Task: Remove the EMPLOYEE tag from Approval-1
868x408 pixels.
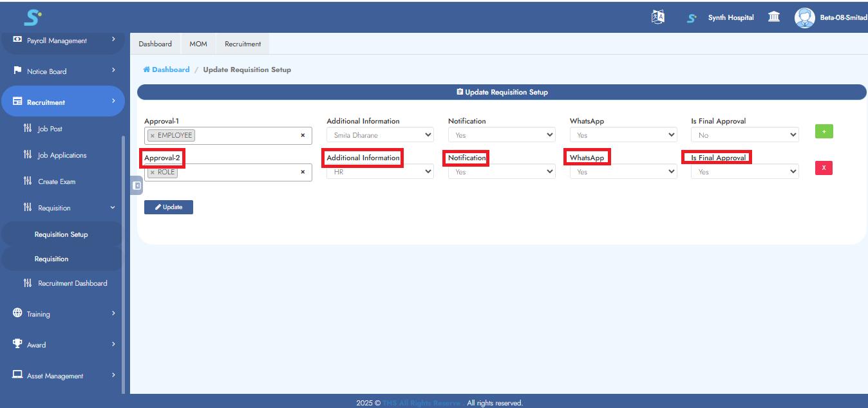Action: tap(153, 134)
